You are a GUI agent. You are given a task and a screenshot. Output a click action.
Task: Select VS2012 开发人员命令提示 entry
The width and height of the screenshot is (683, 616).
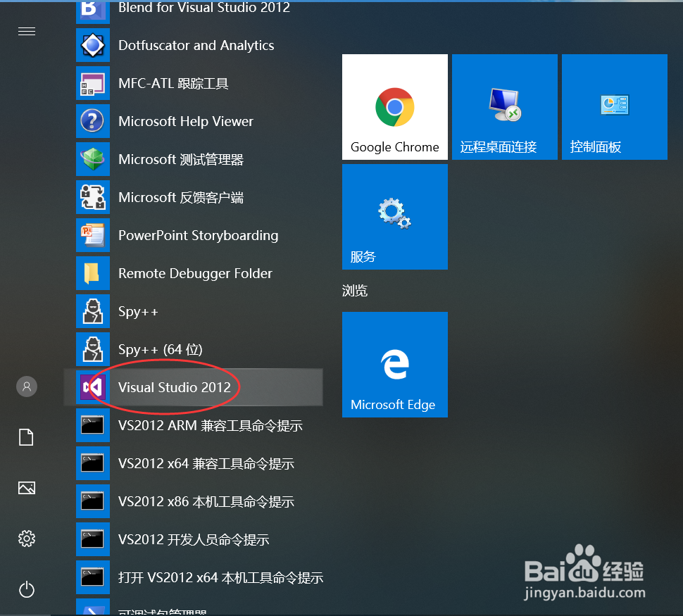tap(194, 540)
